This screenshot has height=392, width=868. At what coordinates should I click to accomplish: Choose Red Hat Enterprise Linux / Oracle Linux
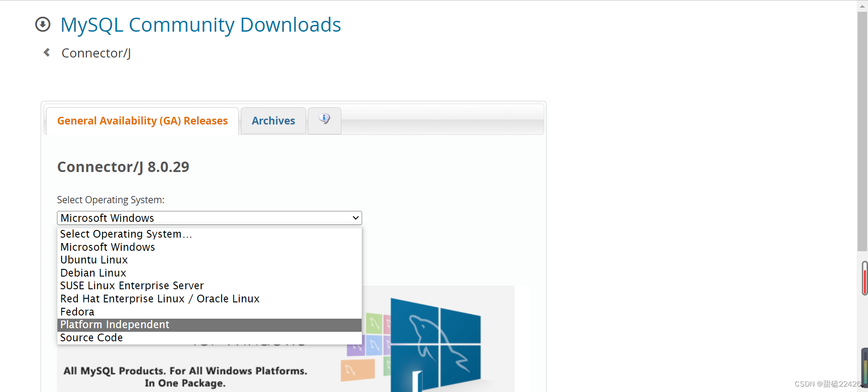coord(209,299)
